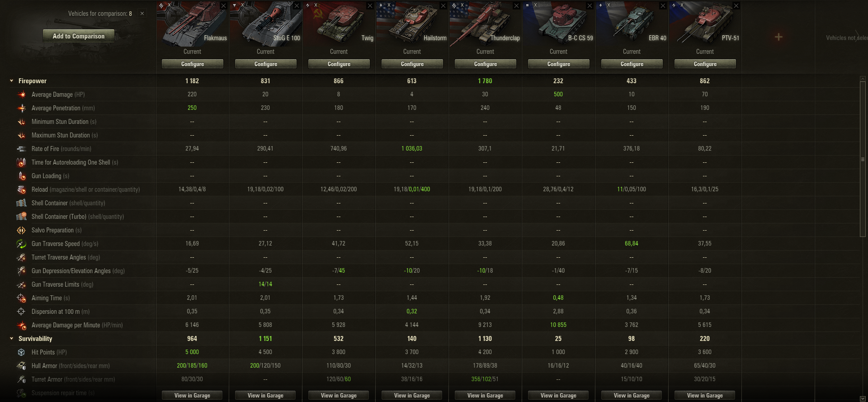Click Add to Comparison button
868x402 pixels.
(x=79, y=36)
